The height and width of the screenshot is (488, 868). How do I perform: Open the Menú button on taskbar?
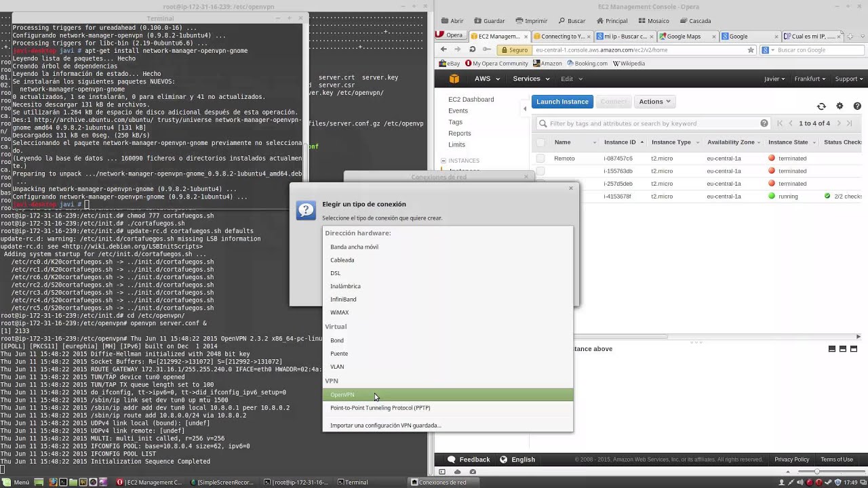point(16,483)
